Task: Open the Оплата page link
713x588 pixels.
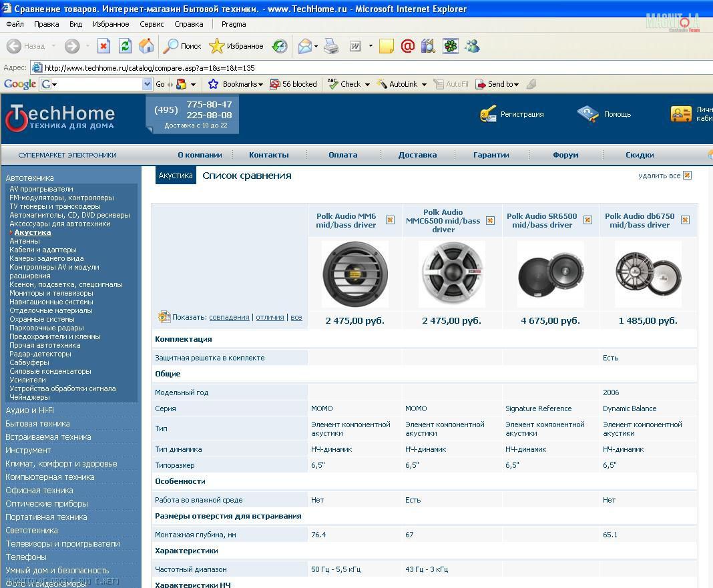Action: coord(343,155)
